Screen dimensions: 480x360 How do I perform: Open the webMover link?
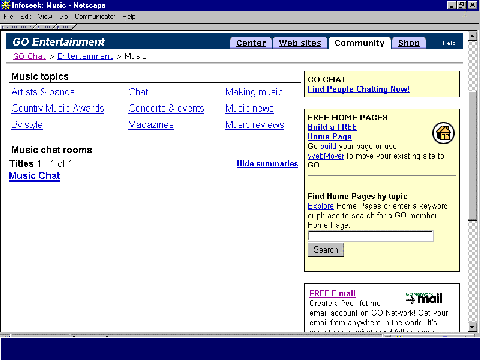pos(326,156)
